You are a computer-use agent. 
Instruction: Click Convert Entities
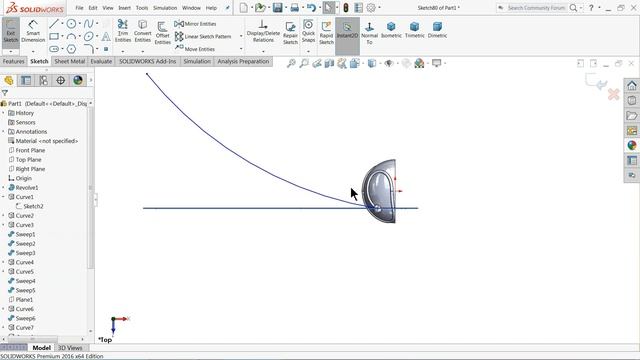click(x=142, y=31)
